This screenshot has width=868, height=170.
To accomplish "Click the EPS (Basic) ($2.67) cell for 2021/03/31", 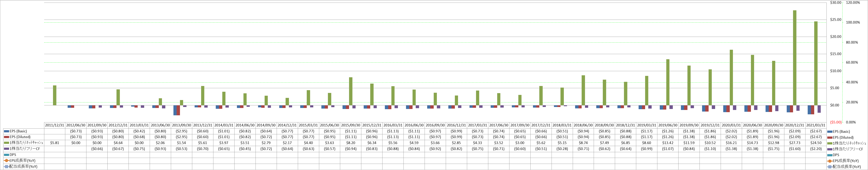I will [x=815, y=131].
